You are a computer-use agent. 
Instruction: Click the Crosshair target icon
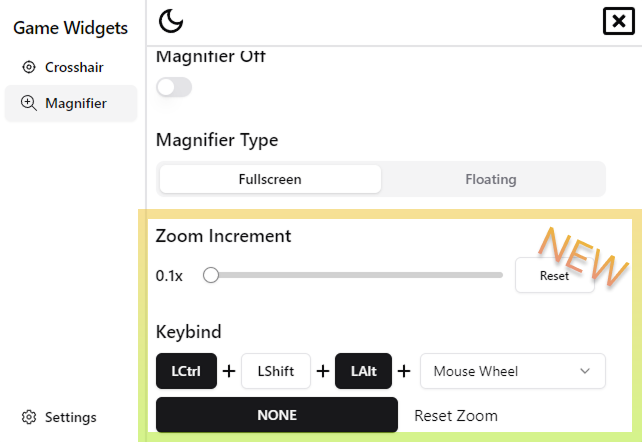(28, 67)
